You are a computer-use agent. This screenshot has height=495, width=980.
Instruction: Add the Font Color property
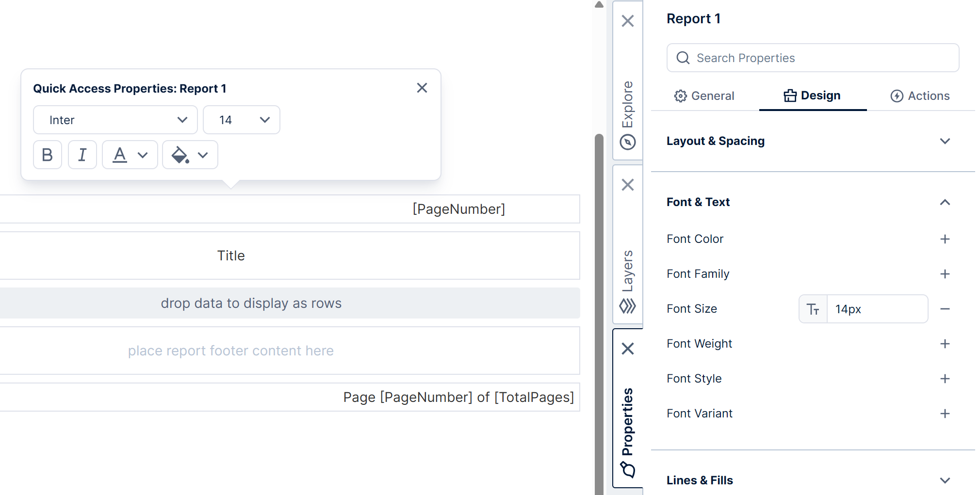pos(945,239)
